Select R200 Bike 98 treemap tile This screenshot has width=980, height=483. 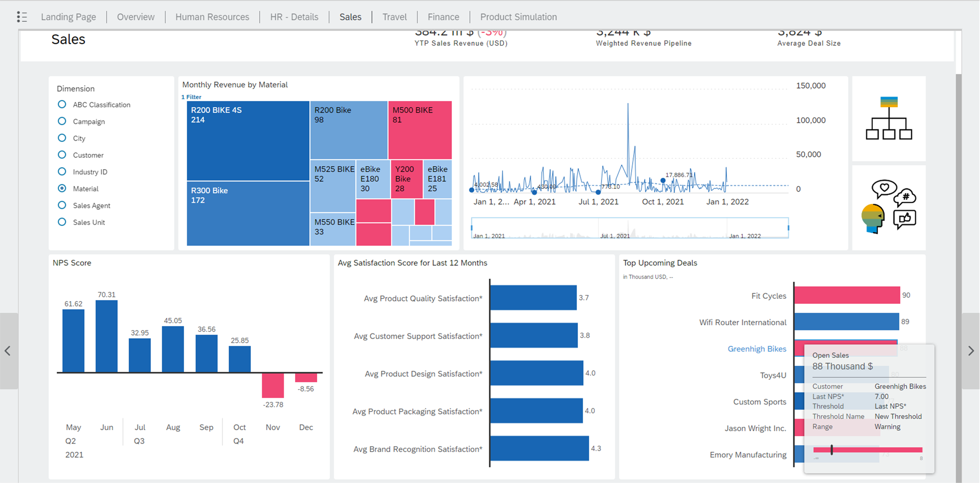[349, 130]
